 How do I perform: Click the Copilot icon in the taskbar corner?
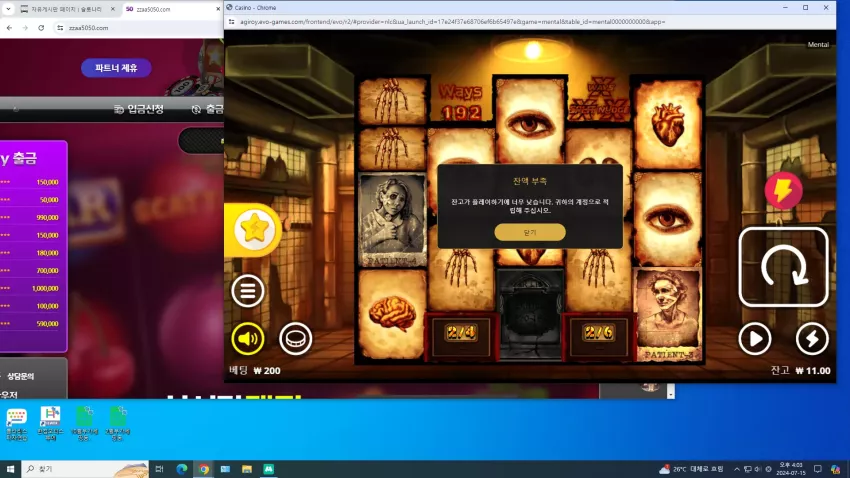pos(835,469)
